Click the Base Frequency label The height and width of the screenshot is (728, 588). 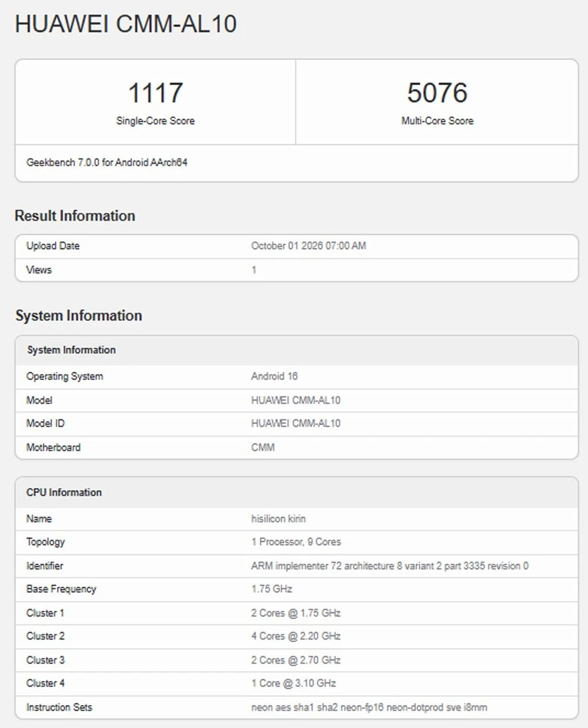point(61,589)
